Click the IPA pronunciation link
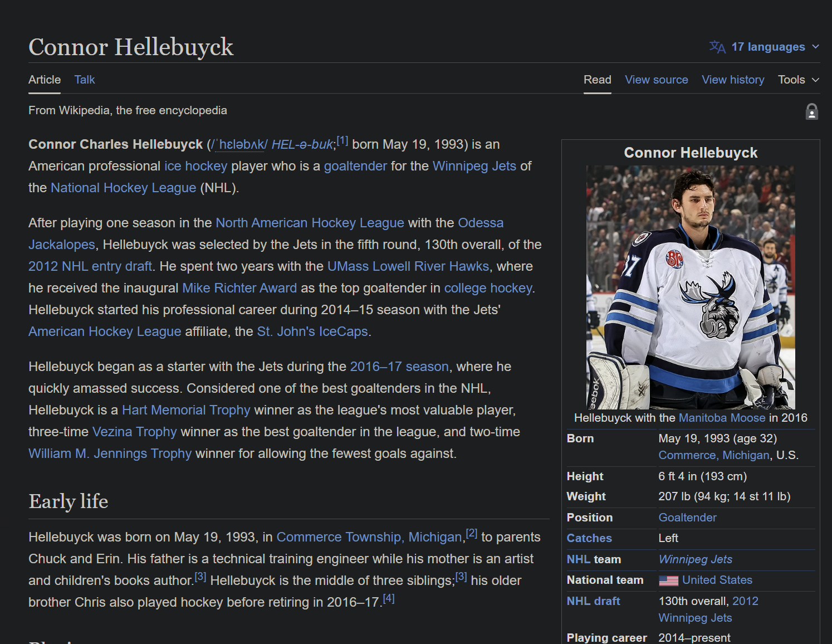Viewport: 832px width, 644px height. tap(239, 144)
